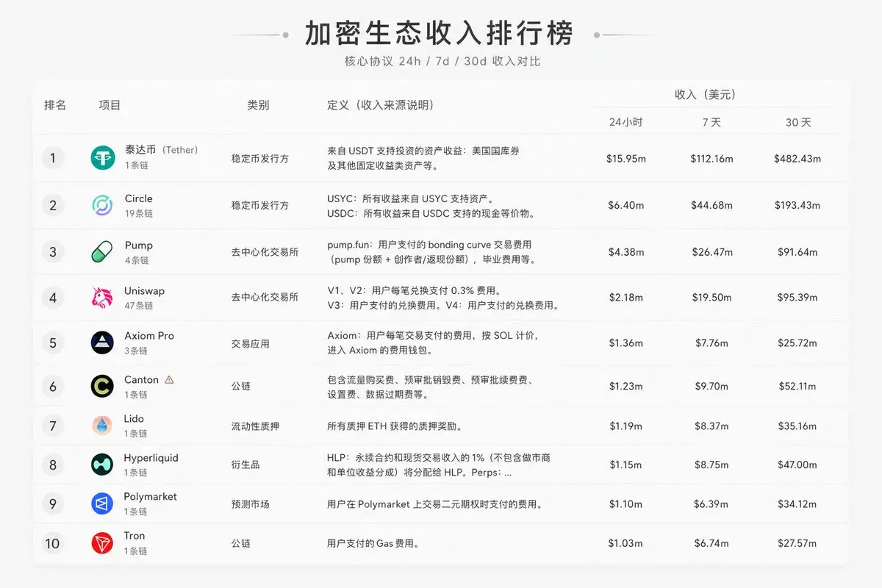Click the Uniswap unicorn logo icon
This screenshot has height=588, width=882.
(103, 297)
